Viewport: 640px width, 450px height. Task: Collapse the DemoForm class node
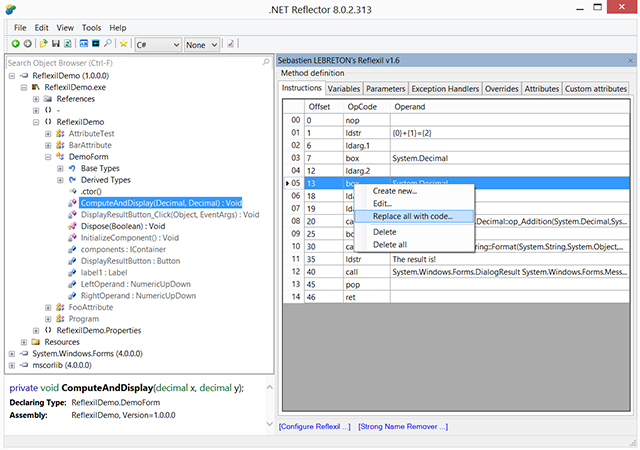point(48,157)
